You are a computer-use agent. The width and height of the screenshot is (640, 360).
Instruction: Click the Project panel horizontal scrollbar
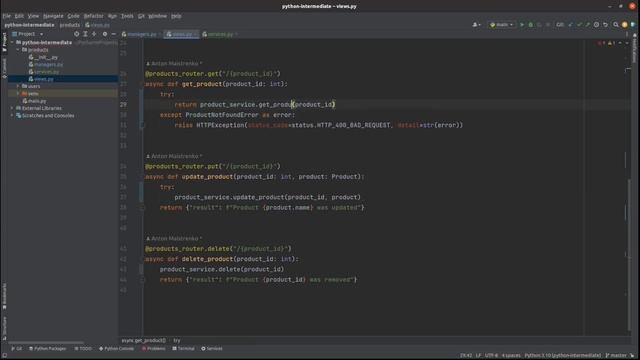tap(46, 343)
